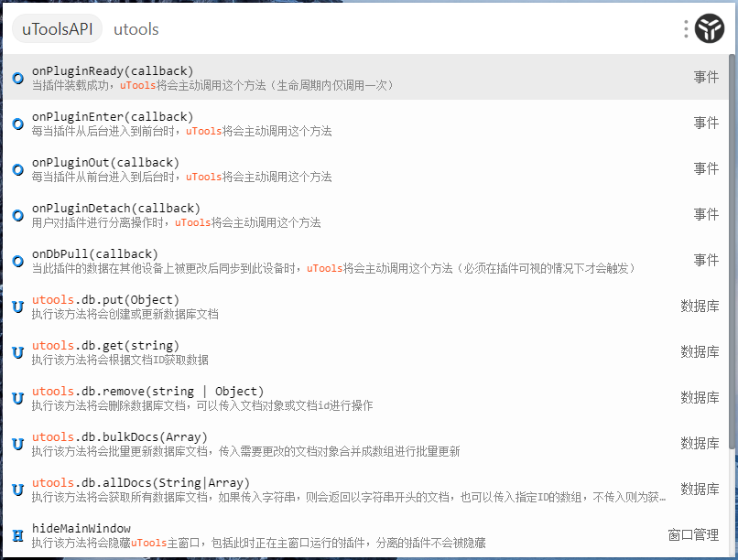
Task: Click the 事件 label on onPluginReady row
Action: 706,77
